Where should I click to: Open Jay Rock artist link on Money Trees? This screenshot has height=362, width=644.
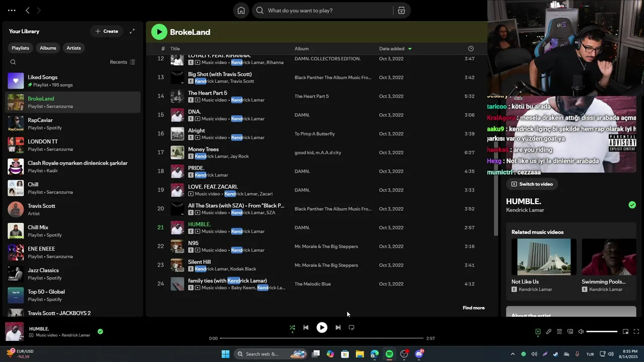[239, 156]
